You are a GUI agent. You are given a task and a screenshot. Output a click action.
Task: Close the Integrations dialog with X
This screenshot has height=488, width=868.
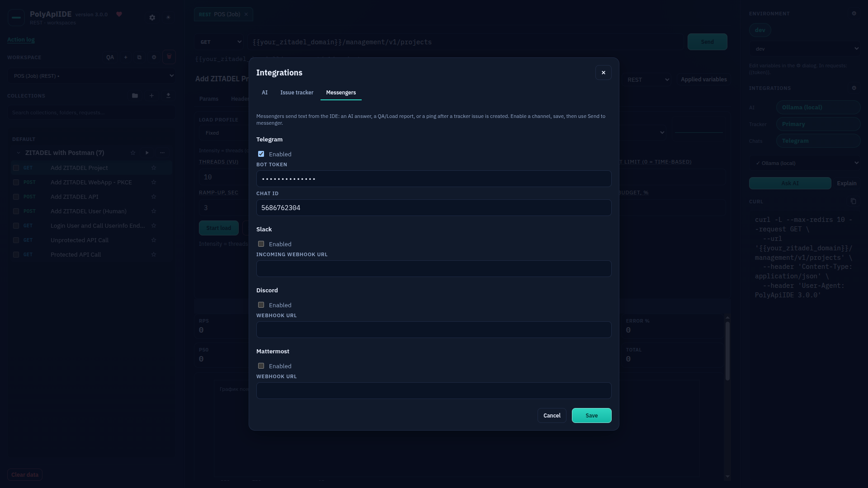point(603,73)
